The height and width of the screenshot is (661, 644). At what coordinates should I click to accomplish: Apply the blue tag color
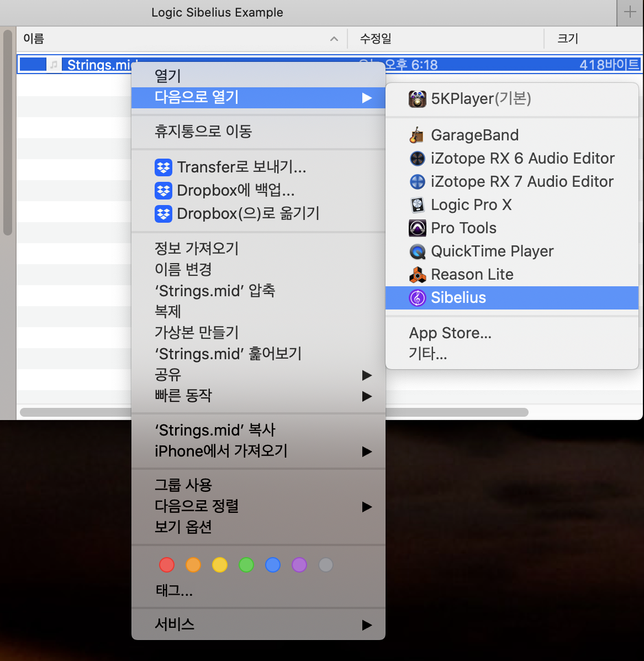point(273,565)
